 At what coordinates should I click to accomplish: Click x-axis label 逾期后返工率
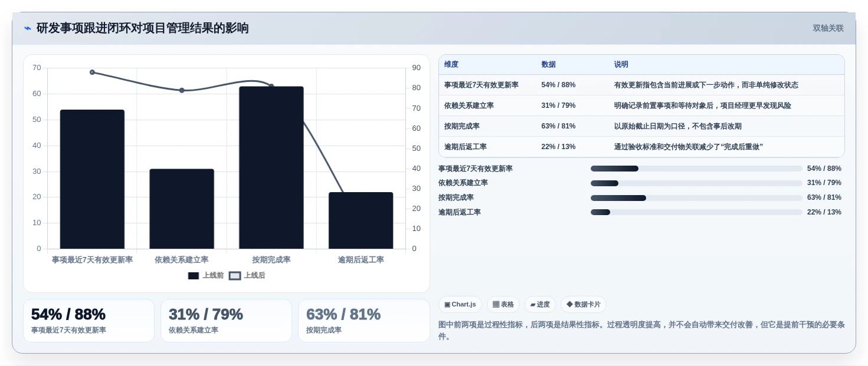tap(361, 260)
